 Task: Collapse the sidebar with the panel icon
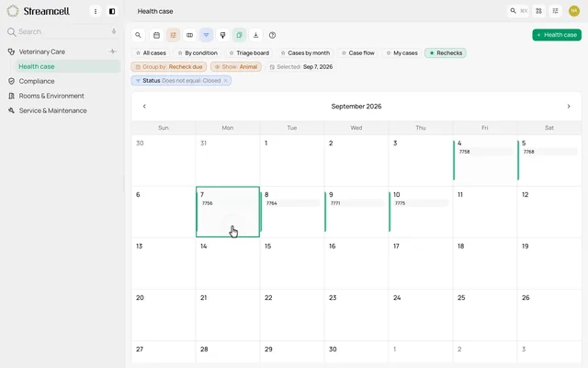112,11
